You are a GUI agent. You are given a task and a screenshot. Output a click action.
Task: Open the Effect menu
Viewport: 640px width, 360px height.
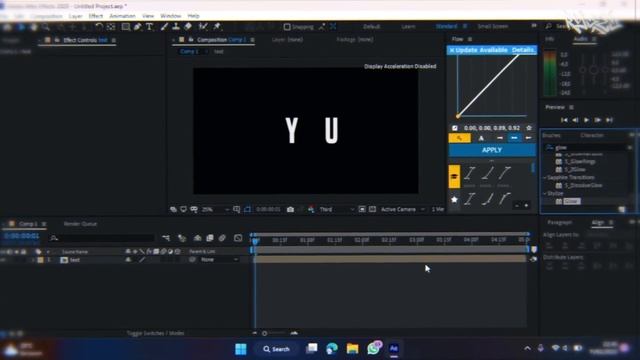point(96,16)
